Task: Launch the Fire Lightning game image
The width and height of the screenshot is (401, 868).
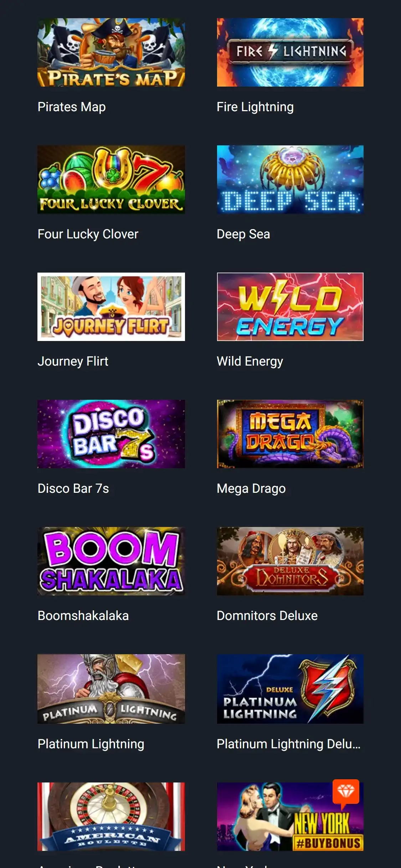Action: pyautogui.click(x=290, y=52)
